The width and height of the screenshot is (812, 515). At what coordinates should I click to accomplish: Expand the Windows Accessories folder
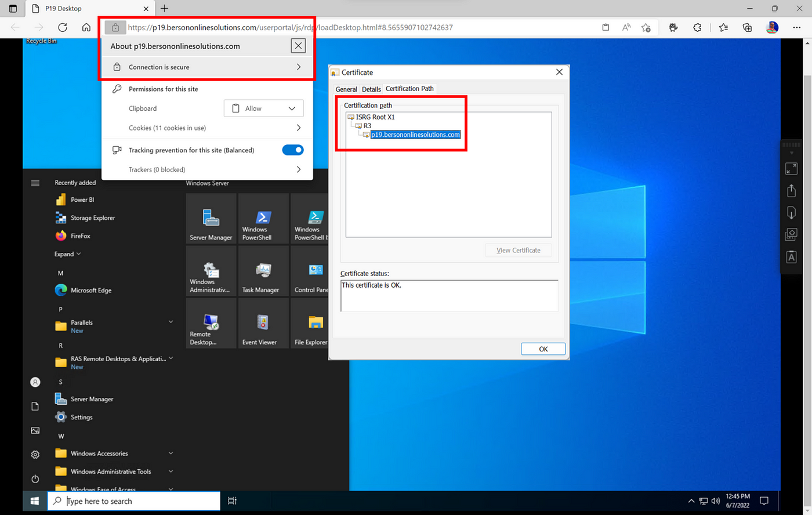171,453
